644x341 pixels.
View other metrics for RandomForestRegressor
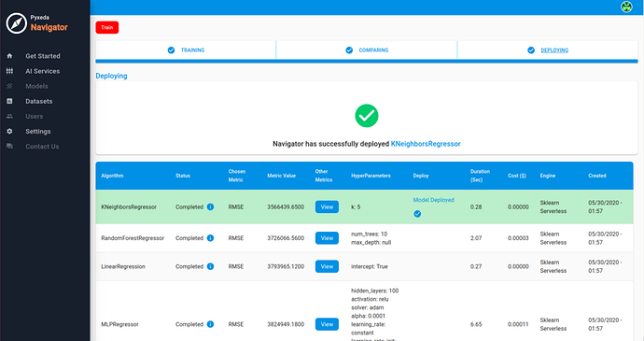327,238
